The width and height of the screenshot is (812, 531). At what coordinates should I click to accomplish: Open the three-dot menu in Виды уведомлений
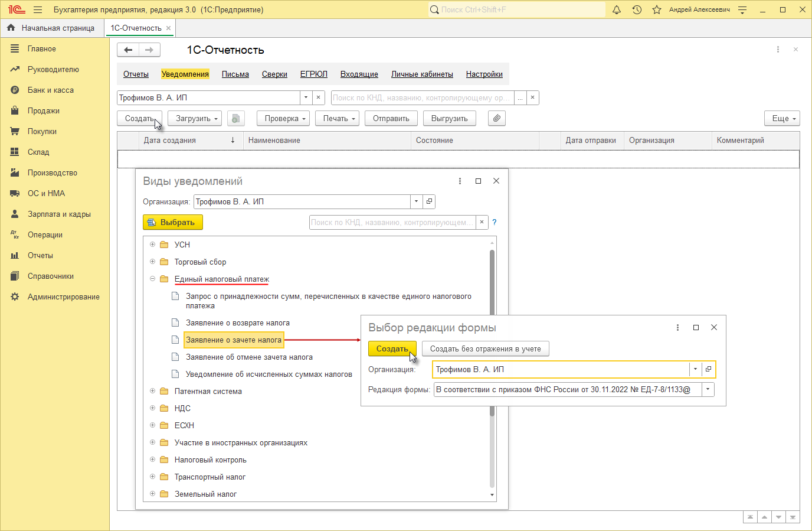pyautogui.click(x=460, y=181)
